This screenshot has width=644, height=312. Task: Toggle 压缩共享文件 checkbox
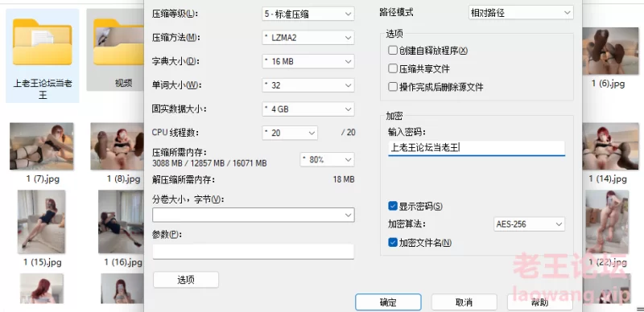(x=393, y=68)
